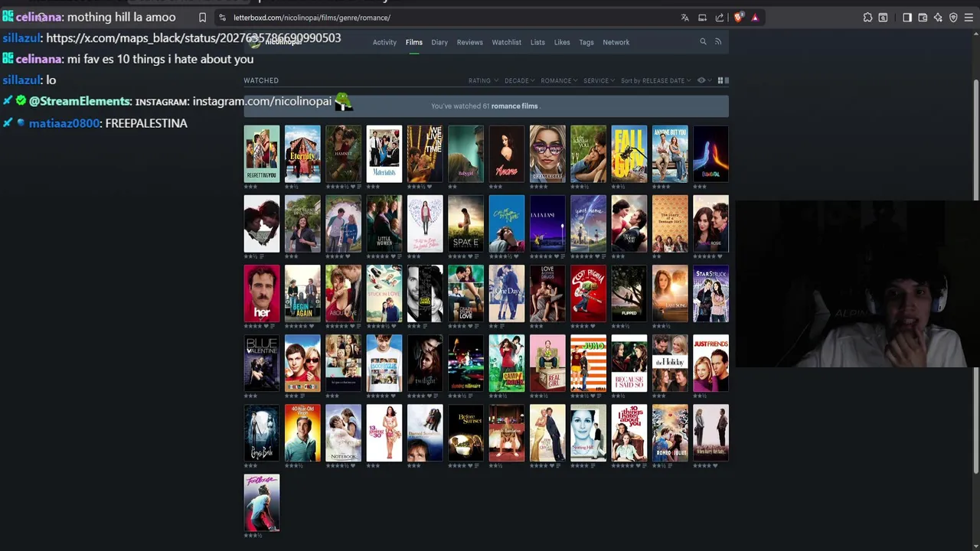Click the letterboxd.com URL in the address bar

(312, 18)
